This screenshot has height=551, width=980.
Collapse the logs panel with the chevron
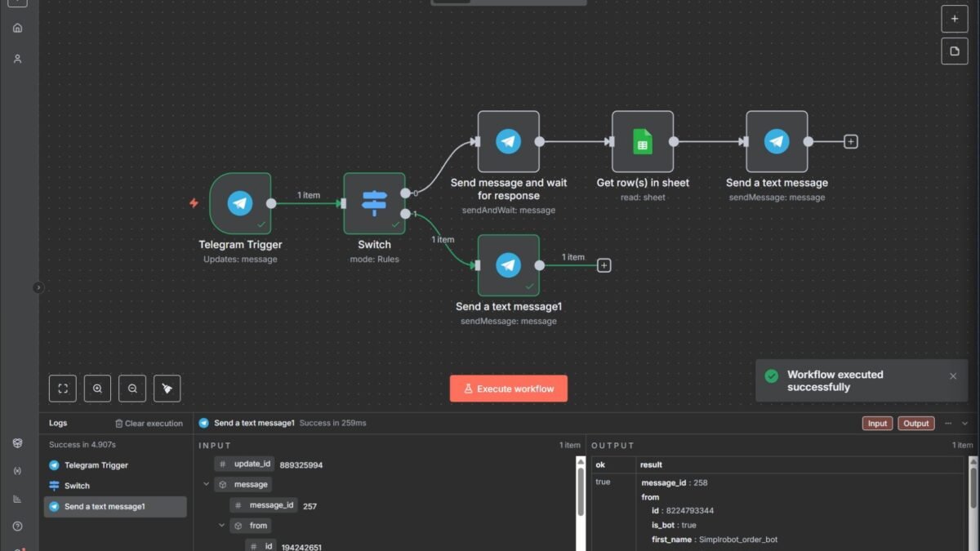[x=964, y=424]
